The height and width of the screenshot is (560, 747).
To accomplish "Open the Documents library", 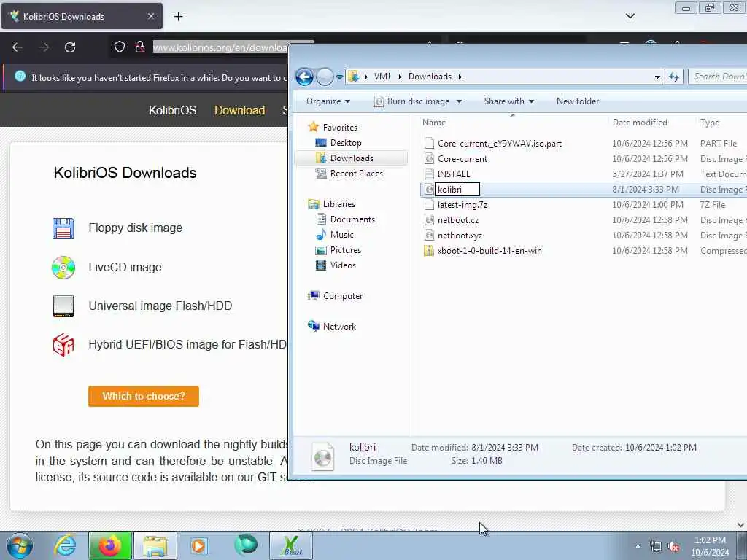I will 352,219.
